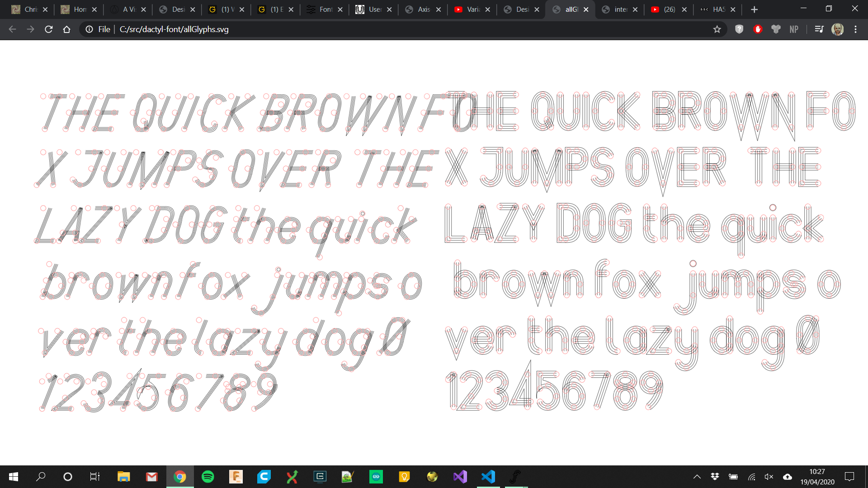Bookmark this page with the star
The width and height of the screenshot is (868, 488).
tap(717, 29)
